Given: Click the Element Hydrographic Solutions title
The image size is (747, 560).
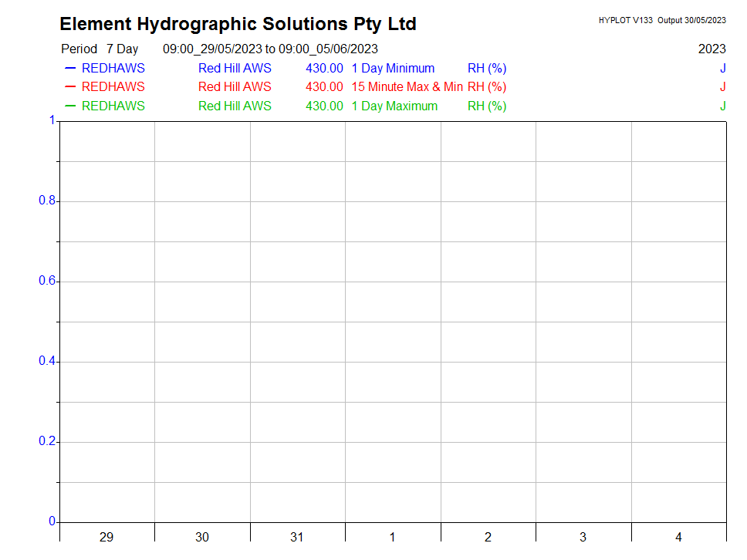Looking at the screenshot, I should [x=238, y=24].
